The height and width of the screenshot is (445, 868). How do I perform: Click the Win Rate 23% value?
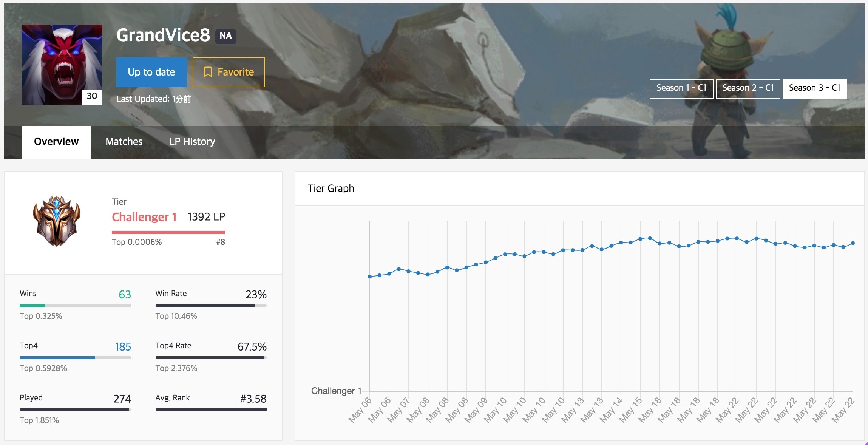click(x=256, y=295)
